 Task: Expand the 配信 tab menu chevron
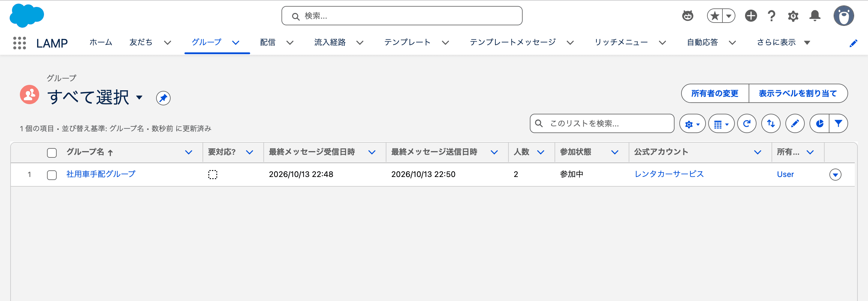pyautogui.click(x=290, y=43)
